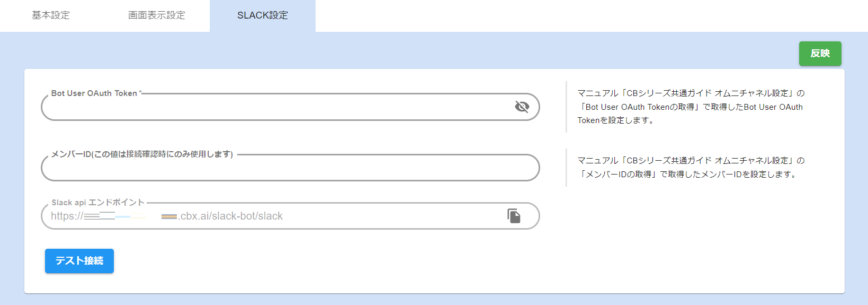Image resolution: width=868 pixels, height=305 pixels.
Task: Select the SLACK設定 tab
Action: click(x=263, y=15)
